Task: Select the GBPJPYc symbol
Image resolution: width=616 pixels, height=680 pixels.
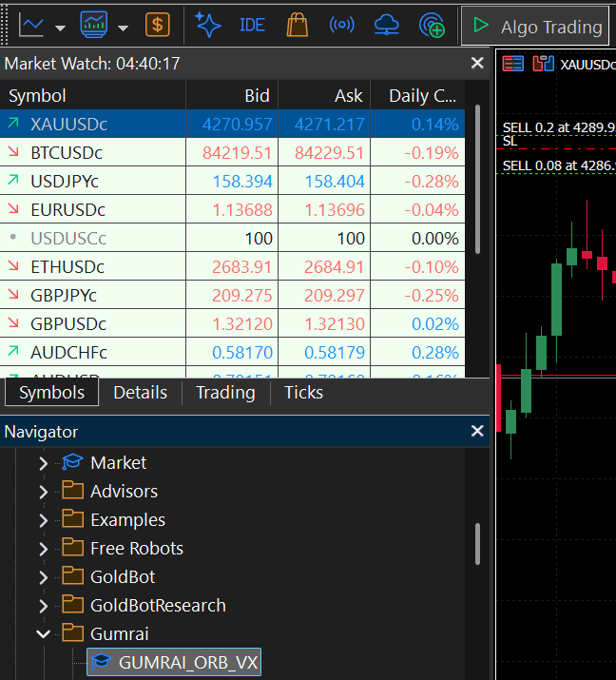Action: point(64,296)
